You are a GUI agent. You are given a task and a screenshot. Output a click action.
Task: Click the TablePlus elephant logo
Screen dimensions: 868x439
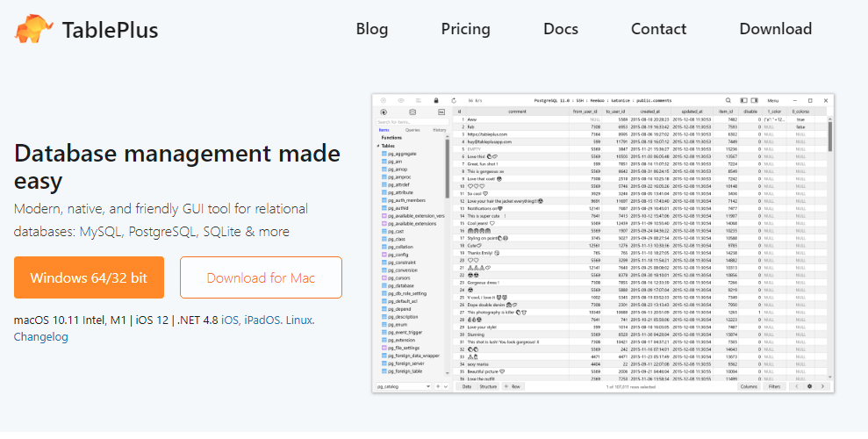pyautogui.click(x=33, y=28)
